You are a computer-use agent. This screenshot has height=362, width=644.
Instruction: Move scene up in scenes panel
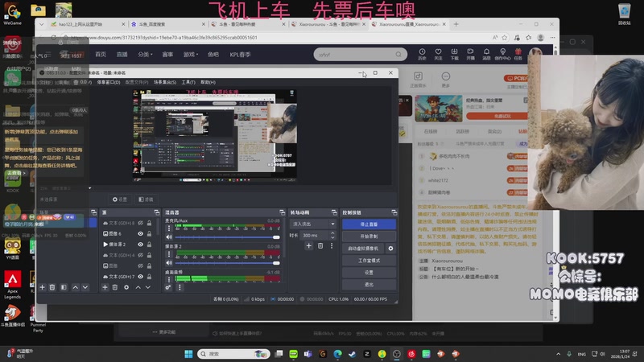click(x=75, y=287)
